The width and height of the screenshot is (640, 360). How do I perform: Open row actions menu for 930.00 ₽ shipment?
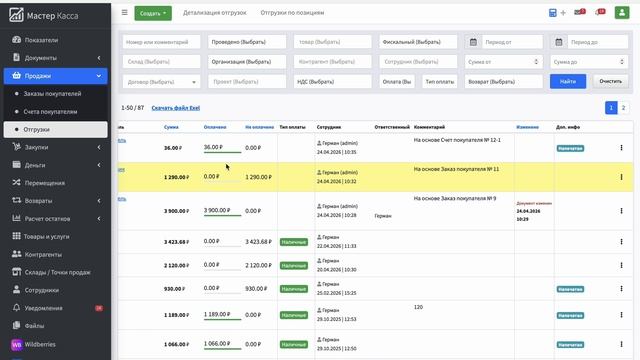pyautogui.click(x=621, y=289)
